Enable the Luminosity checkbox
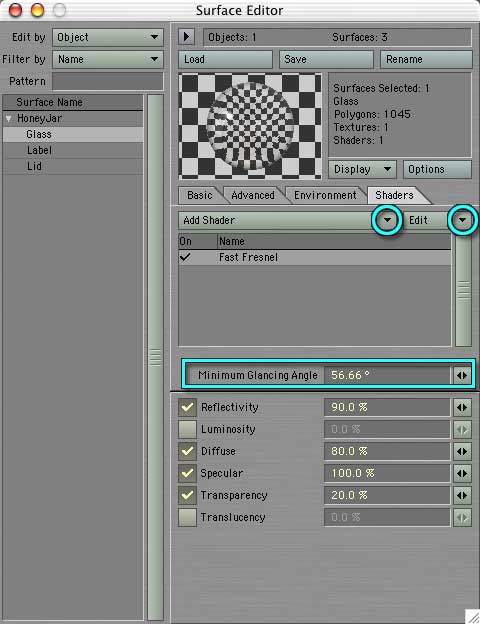 (x=187, y=429)
